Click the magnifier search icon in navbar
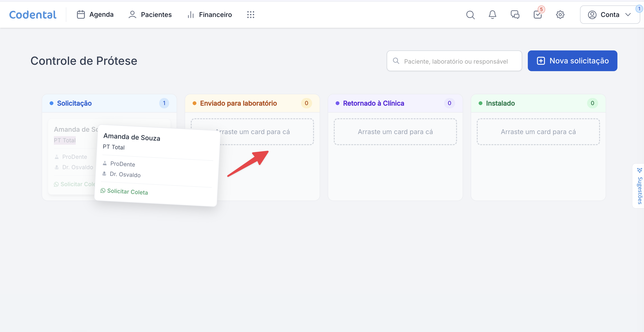 [x=470, y=15]
